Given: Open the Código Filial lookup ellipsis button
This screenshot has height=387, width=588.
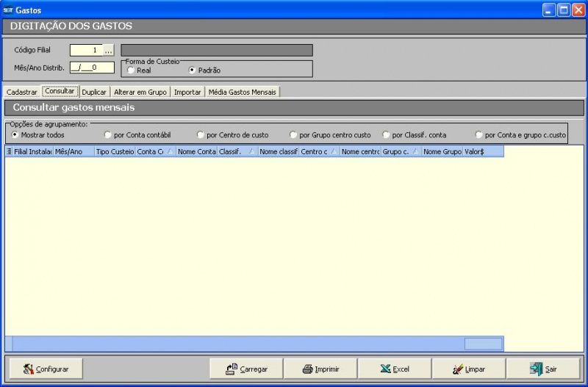Looking at the screenshot, I should click(109, 51).
